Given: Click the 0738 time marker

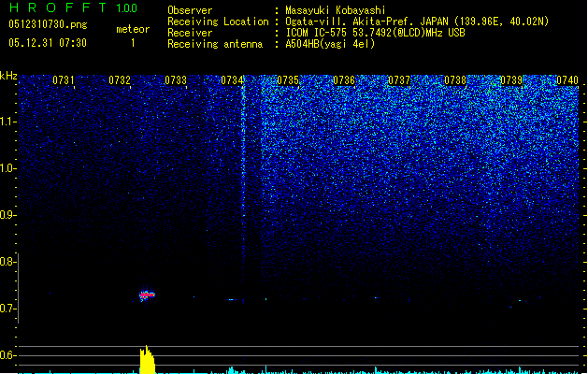Looking at the screenshot, I should (x=455, y=80).
